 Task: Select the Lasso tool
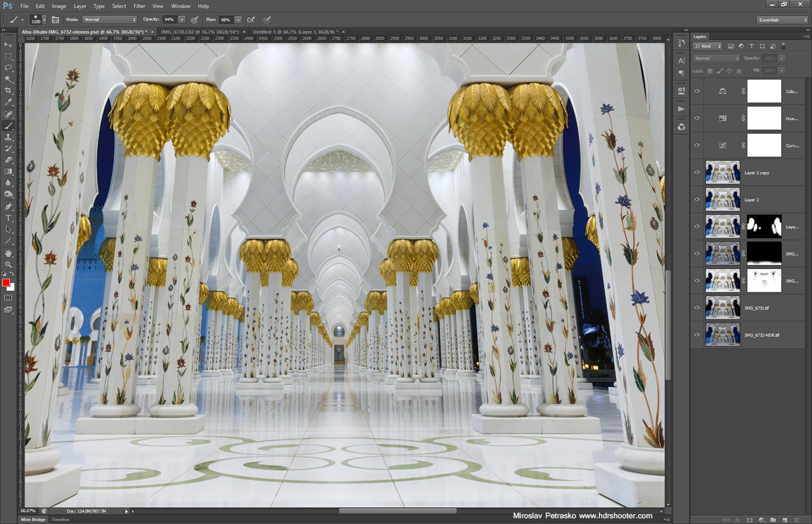click(8, 68)
